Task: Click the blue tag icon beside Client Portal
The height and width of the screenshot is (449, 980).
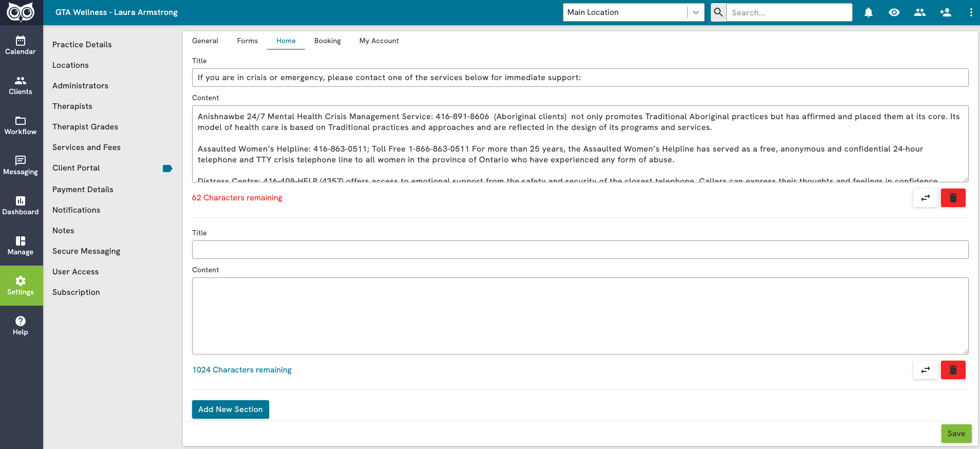Action: click(167, 169)
